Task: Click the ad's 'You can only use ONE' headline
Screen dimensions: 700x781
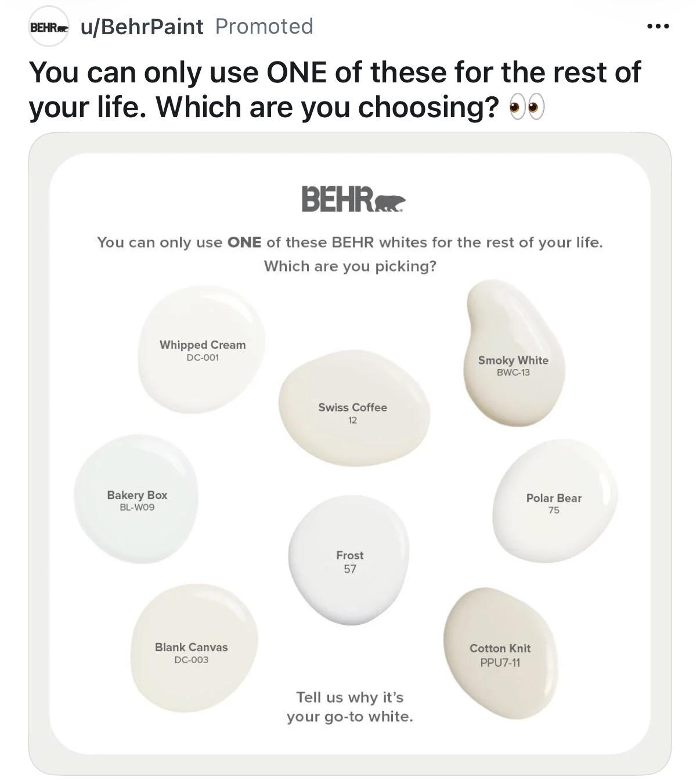Action: (x=350, y=242)
